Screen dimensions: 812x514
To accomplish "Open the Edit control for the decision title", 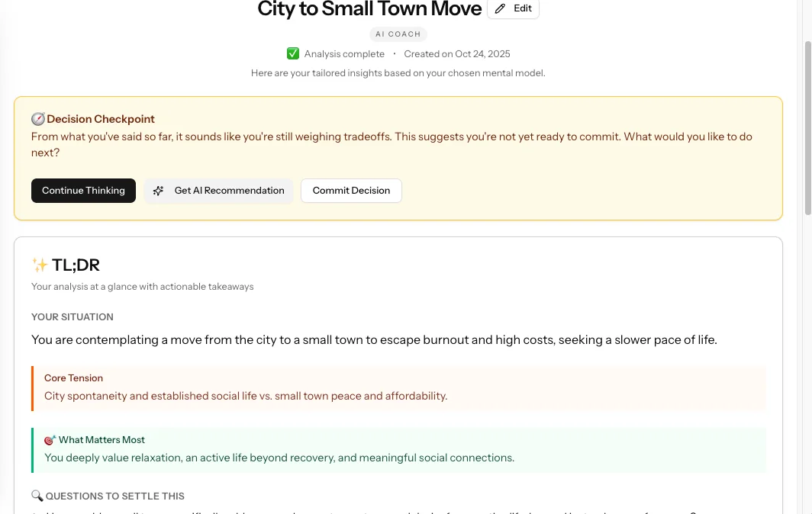I will 513,8.
